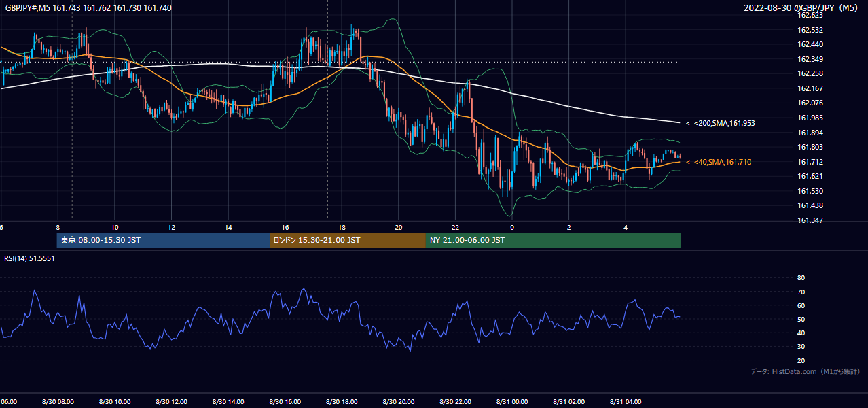The image size is (868, 408).
Task: Click the 8/30 22:00 time axis label
Action: coord(455,402)
